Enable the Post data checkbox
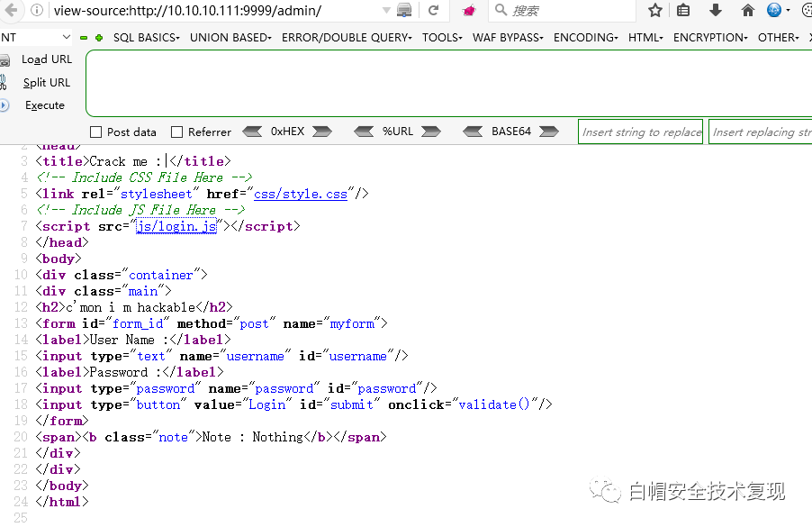The image size is (812, 527). (x=95, y=132)
